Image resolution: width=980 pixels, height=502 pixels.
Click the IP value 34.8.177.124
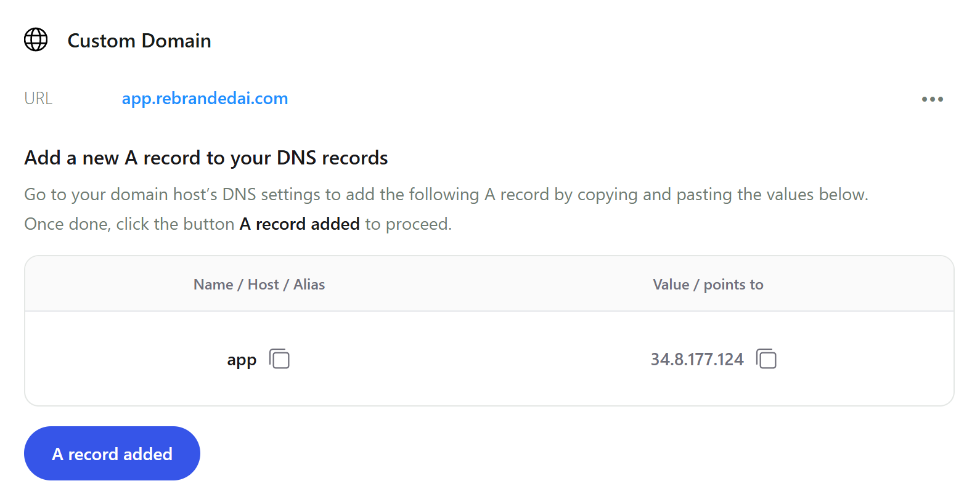(x=696, y=359)
